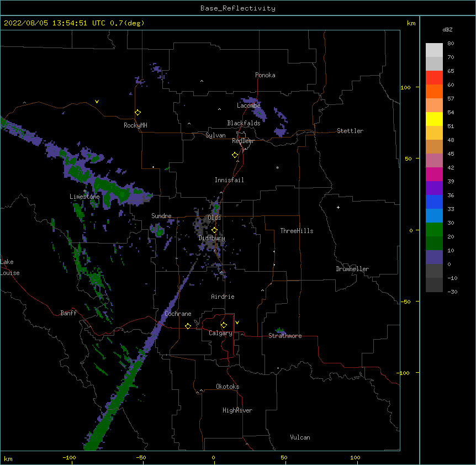Select the Sylvan label
This screenshot has width=476, height=465.
215,135
